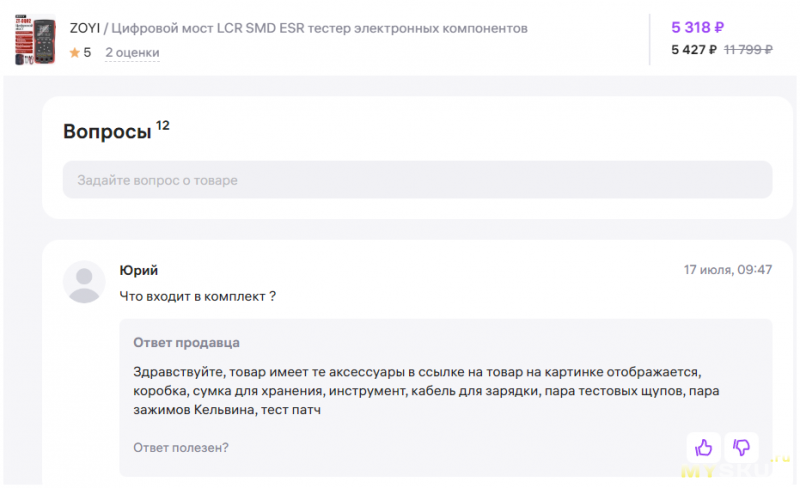The width and height of the screenshot is (800, 488).
Task: Click Юрий's user avatar icon
Action: [84, 282]
